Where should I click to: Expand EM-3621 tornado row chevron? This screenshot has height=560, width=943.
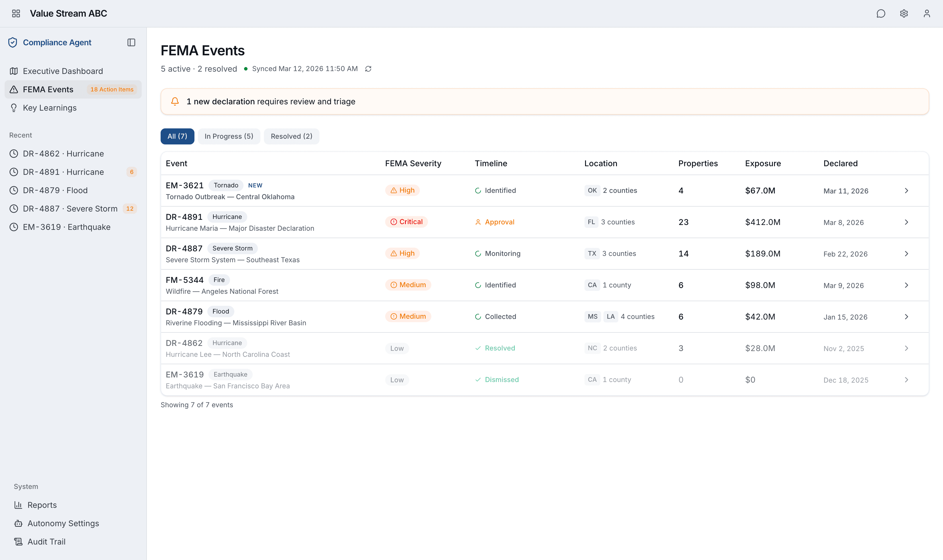pos(906,191)
